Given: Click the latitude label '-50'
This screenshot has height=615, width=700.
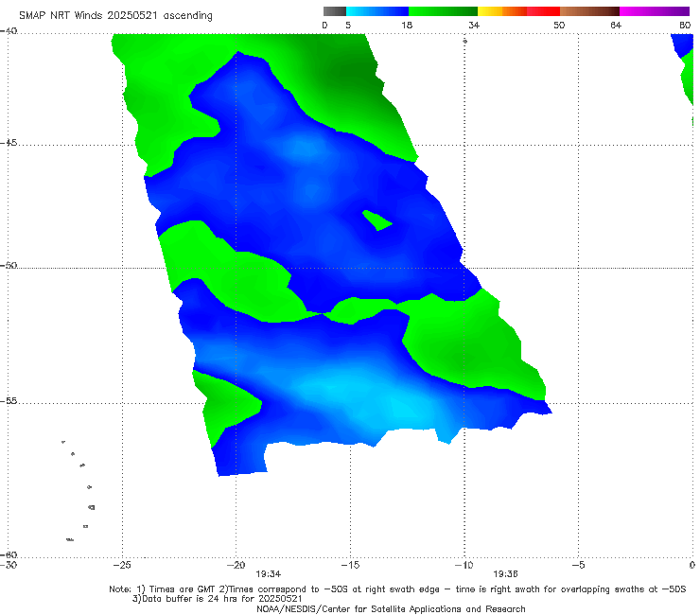Looking at the screenshot, I should [x=9, y=266].
